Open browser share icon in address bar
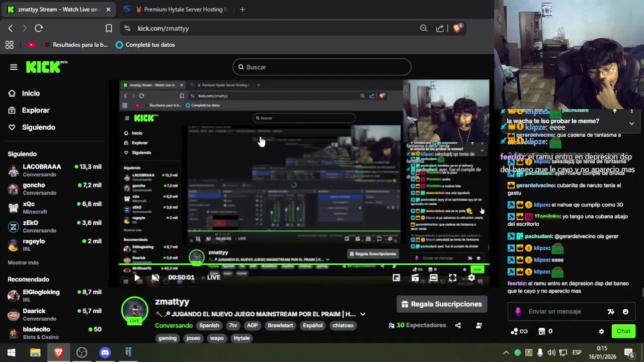This screenshot has width=644, height=362. (440, 28)
